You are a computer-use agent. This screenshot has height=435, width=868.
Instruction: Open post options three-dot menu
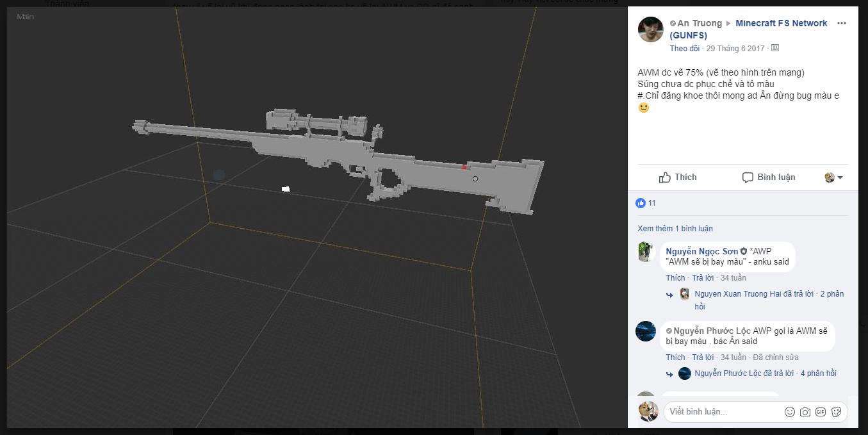coord(842,23)
